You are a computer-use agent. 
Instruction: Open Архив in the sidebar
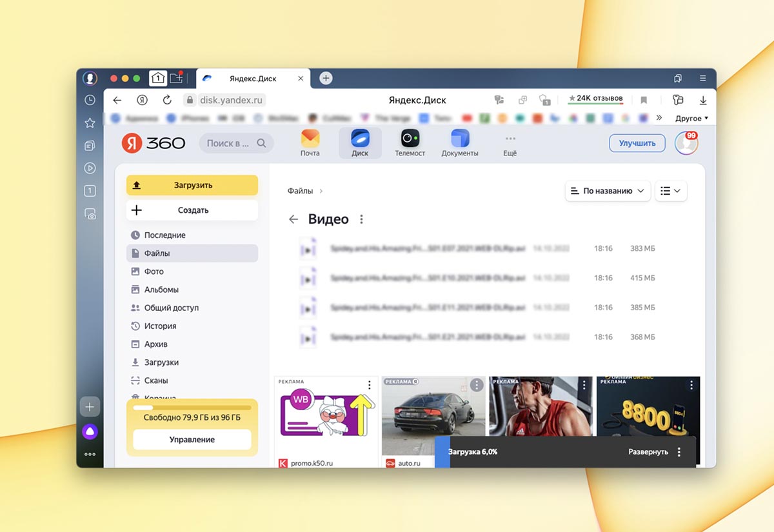[x=192, y=344]
